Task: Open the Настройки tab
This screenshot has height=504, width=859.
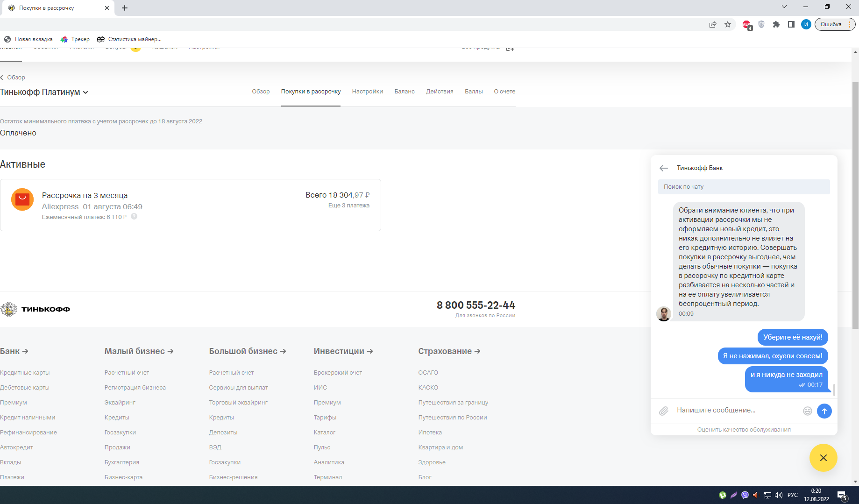Action: click(x=368, y=92)
